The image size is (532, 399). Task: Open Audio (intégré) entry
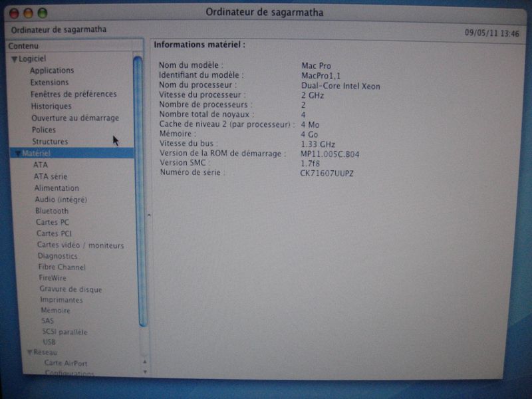61,199
